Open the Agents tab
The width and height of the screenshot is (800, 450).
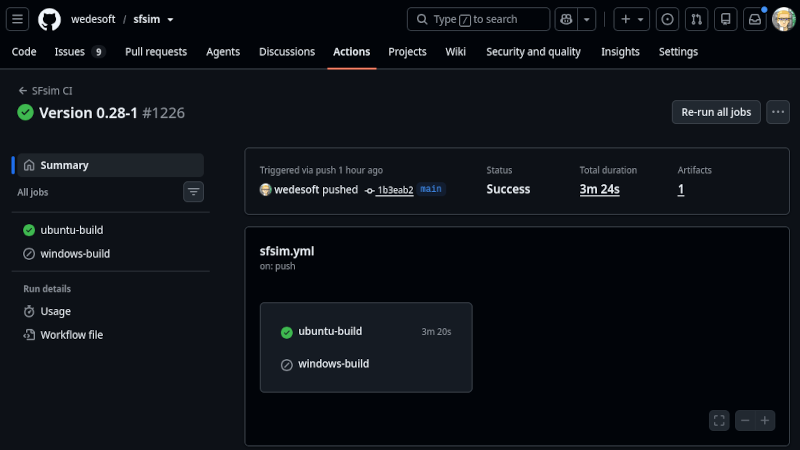coord(223,52)
